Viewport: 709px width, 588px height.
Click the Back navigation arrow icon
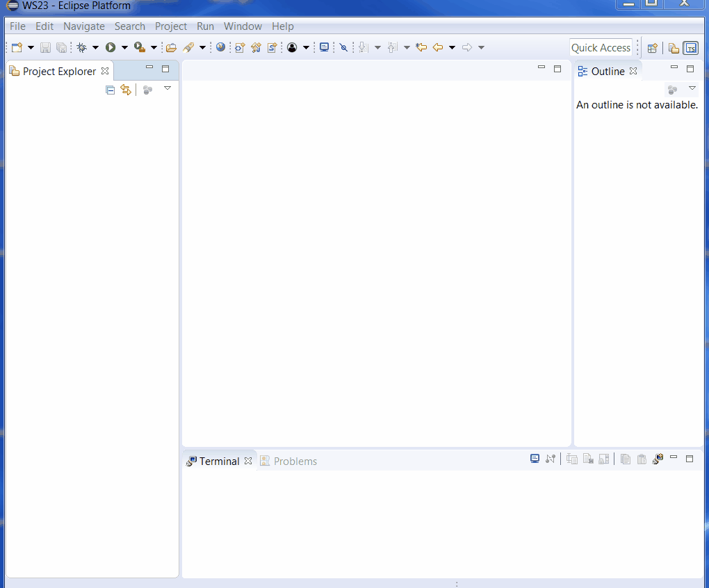(438, 47)
